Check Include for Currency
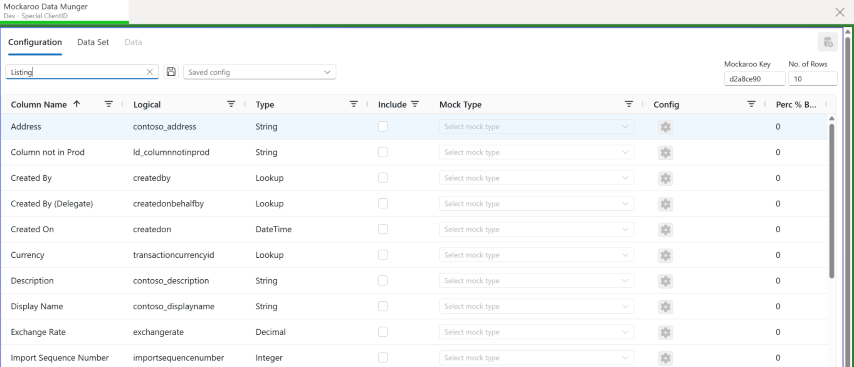 tap(383, 255)
